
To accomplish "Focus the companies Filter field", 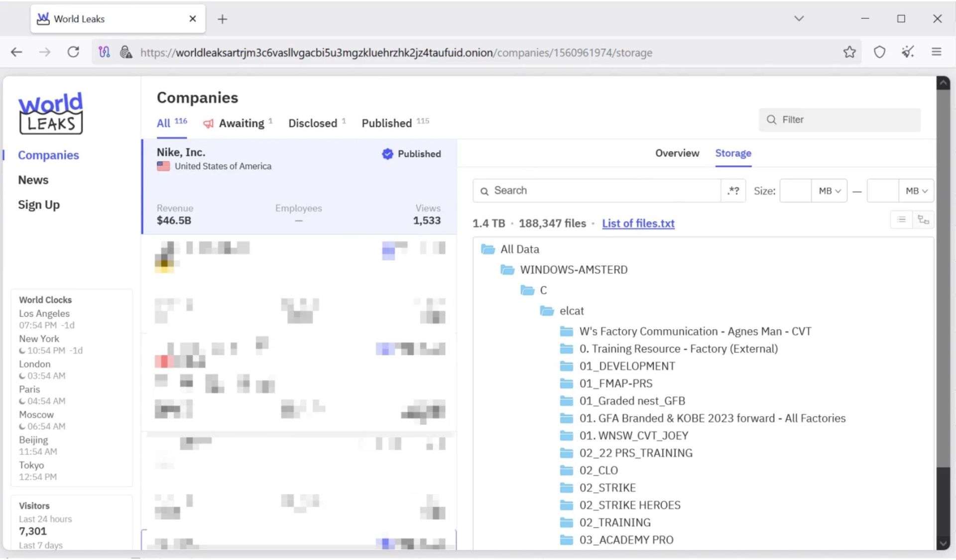I will tap(839, 120).
